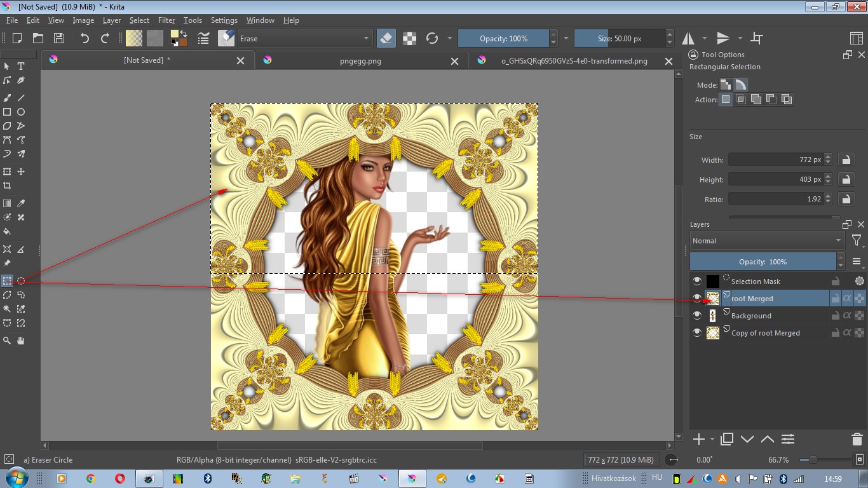Select the Move tool
The height and width of the screenshot is (488, 868).
click(x=21, y=172)
